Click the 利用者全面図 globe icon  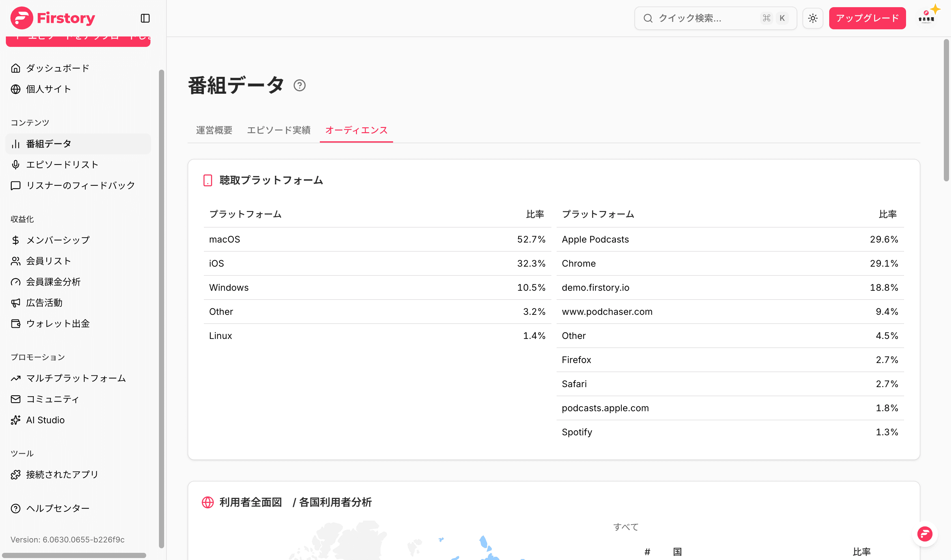pos(207,502)
